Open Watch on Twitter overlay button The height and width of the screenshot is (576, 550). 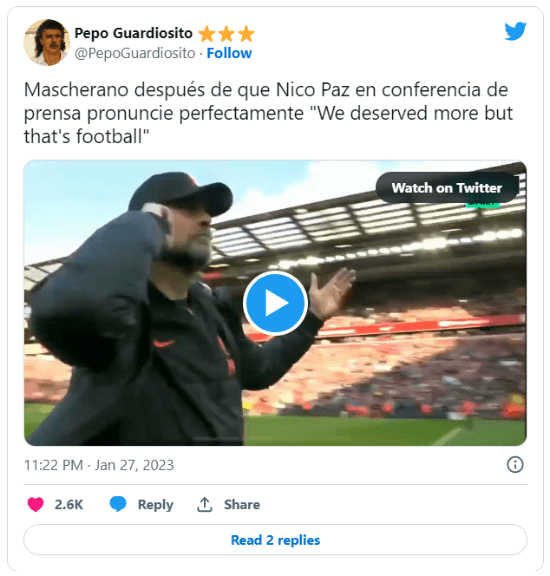[447, 188]
